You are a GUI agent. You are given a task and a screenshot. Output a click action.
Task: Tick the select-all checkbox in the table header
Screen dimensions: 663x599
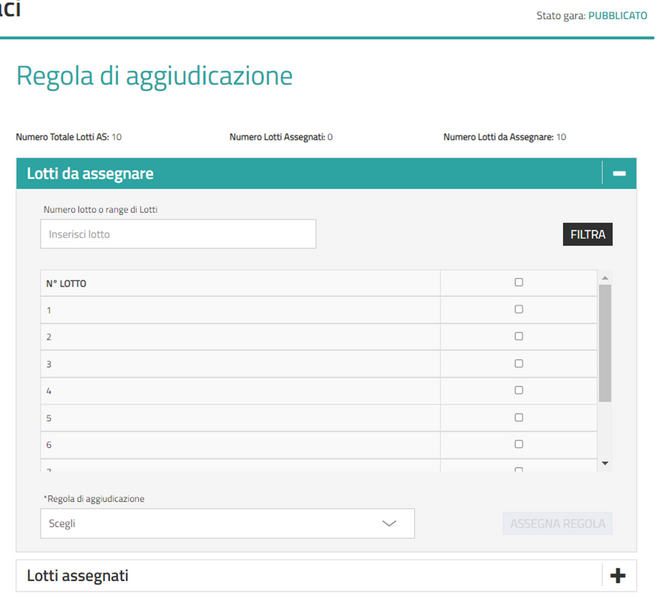pos(518,283)
